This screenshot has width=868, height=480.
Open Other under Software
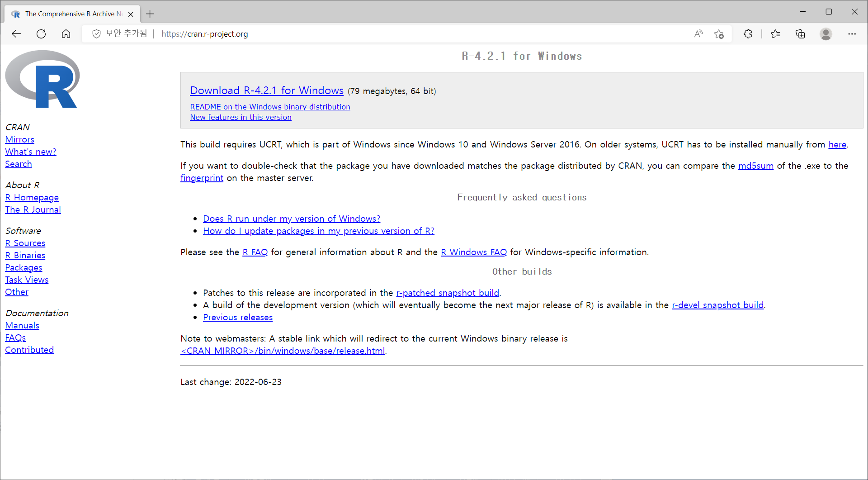coord(17,292)
